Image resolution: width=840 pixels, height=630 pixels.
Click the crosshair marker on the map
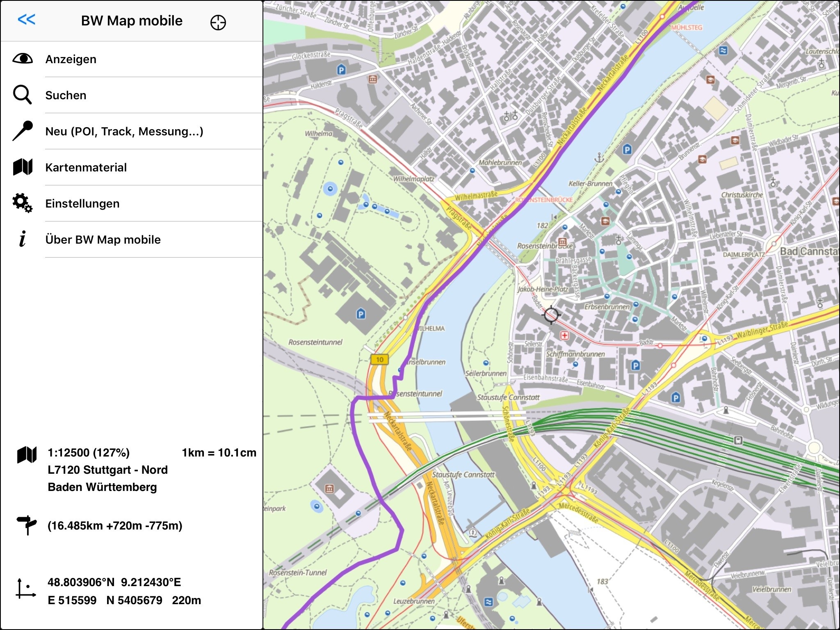click(552, 314)
